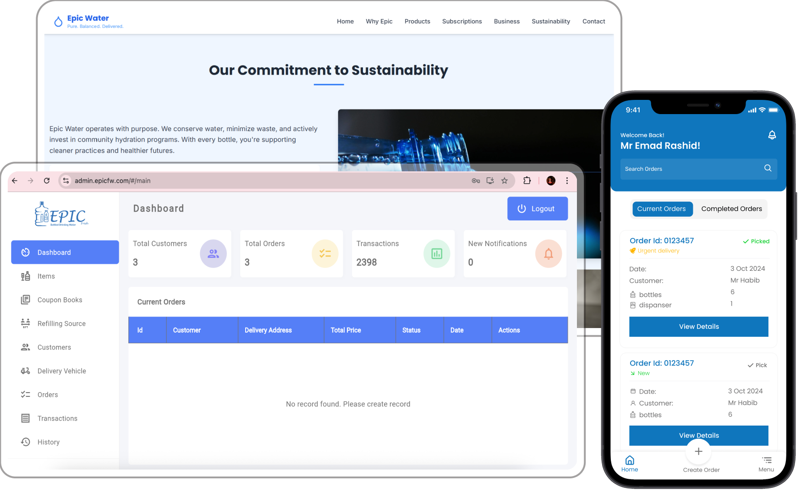The image size is (812, 504).
Task: Click the browser address bar URL
Action: [x=113, y=181]
